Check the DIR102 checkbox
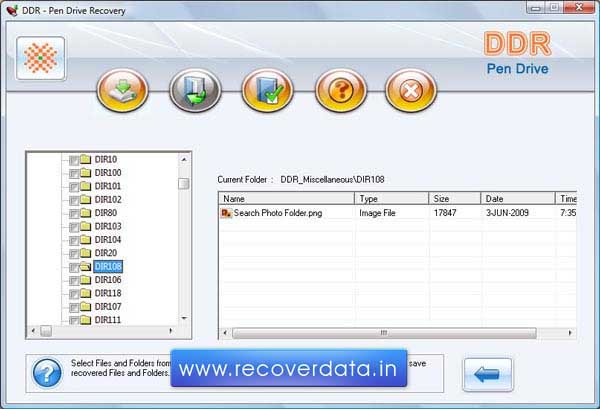Image resolution: width=600 pixels, height=409 pixels. [74, 200]
